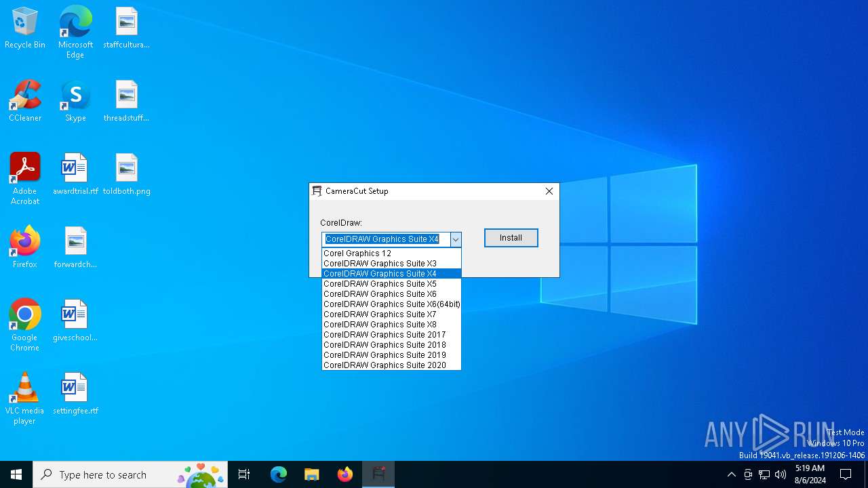Close the CameraCut Setup dialog
868x488 pixels.
pyautogui.click(x=549, y=191)
